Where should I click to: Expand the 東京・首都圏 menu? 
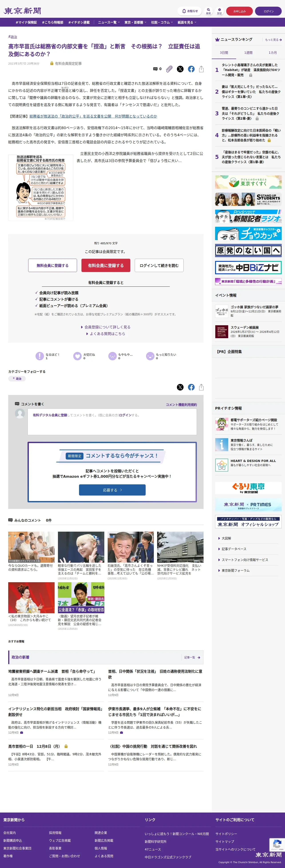click(135, 22)
